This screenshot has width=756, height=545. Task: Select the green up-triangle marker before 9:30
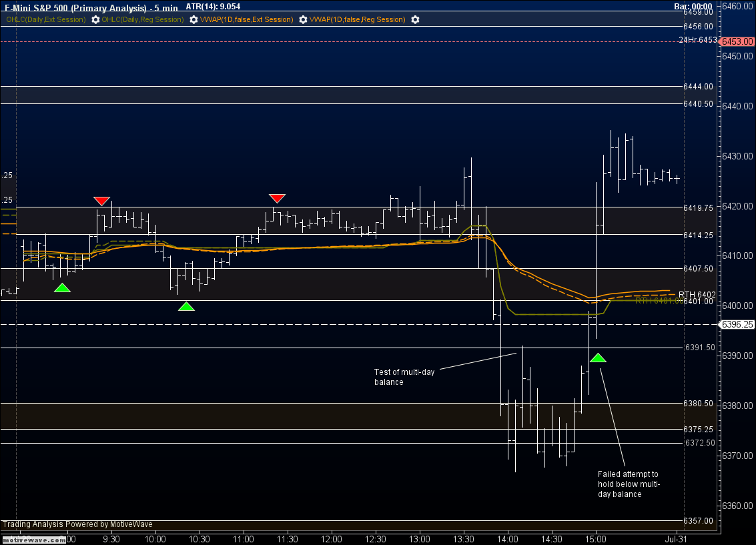pos(62,288)
